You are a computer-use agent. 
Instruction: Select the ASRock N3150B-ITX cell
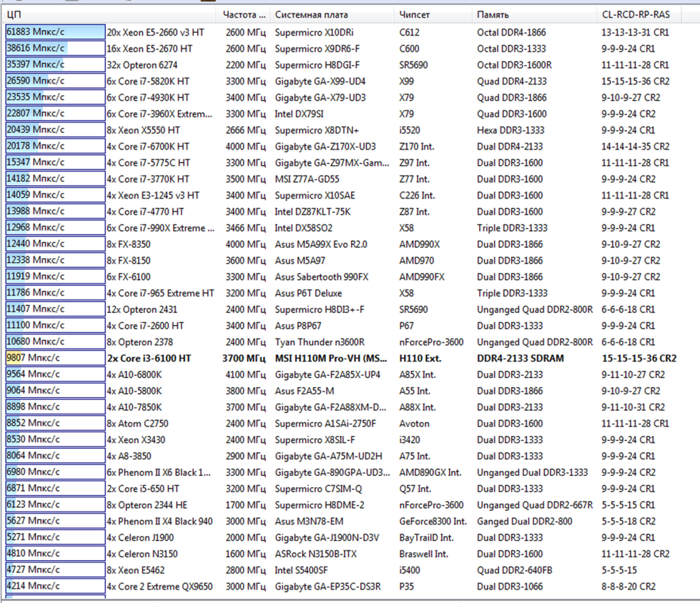(x=315, y=554)
